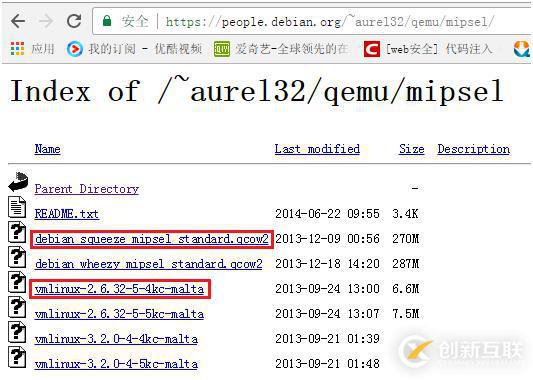Click the Index of /~aurel32/qemu/mipsel heading
Image resolution: width=533 pixels, height=380 pixels.
coord(257,90)
